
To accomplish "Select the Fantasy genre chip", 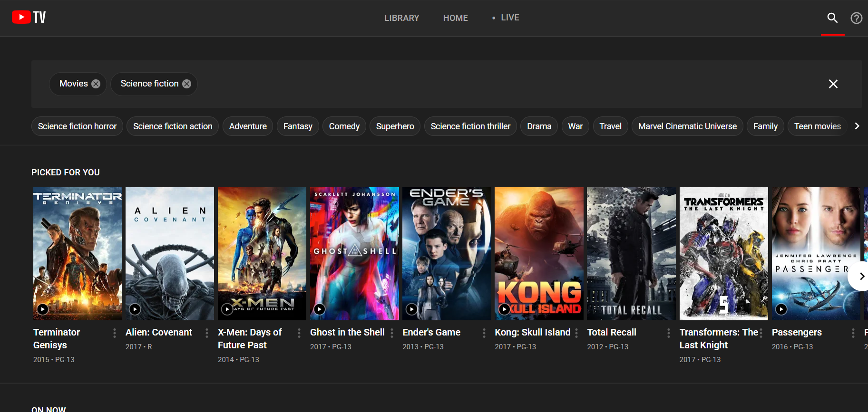I will [298, 126].
